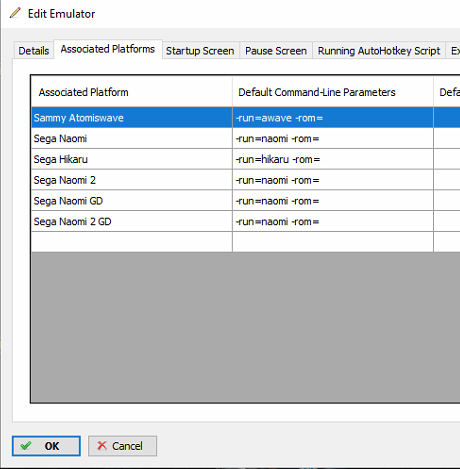
Task: Click the parameters cell for Sega Naomi 2 GD
Action: coord(333,221)
